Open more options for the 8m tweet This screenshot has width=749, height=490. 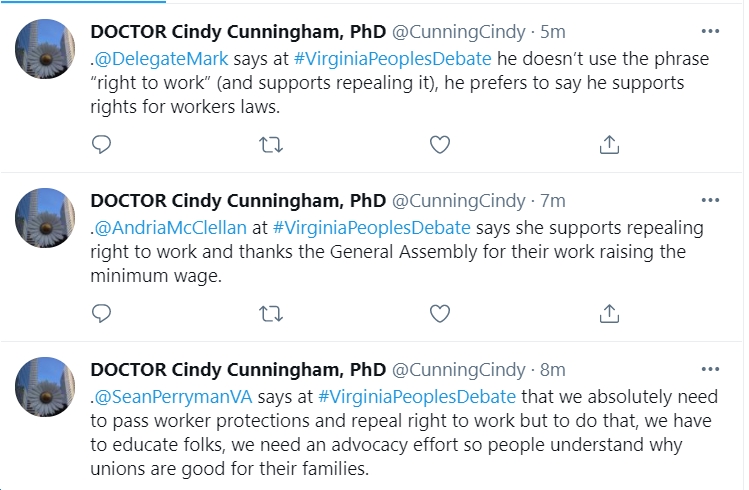710,370
